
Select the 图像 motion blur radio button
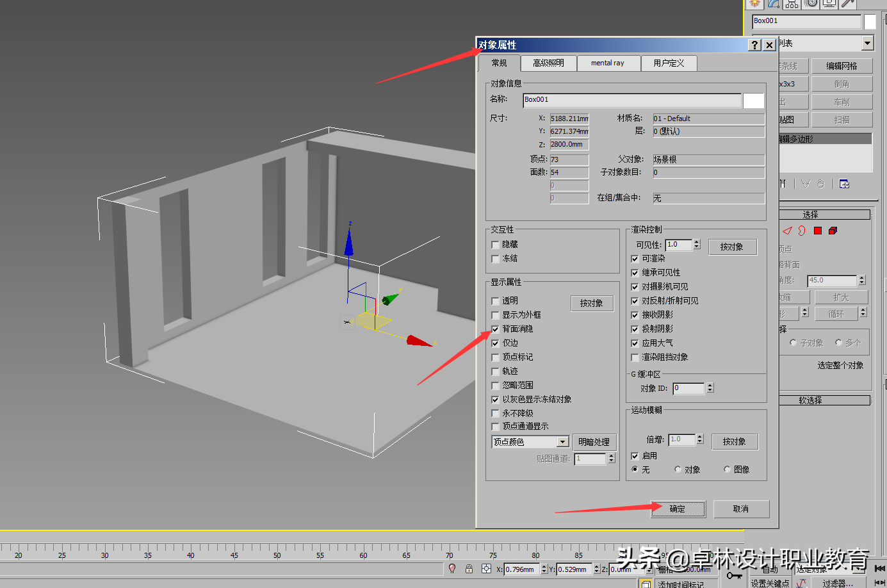(727, 470)
